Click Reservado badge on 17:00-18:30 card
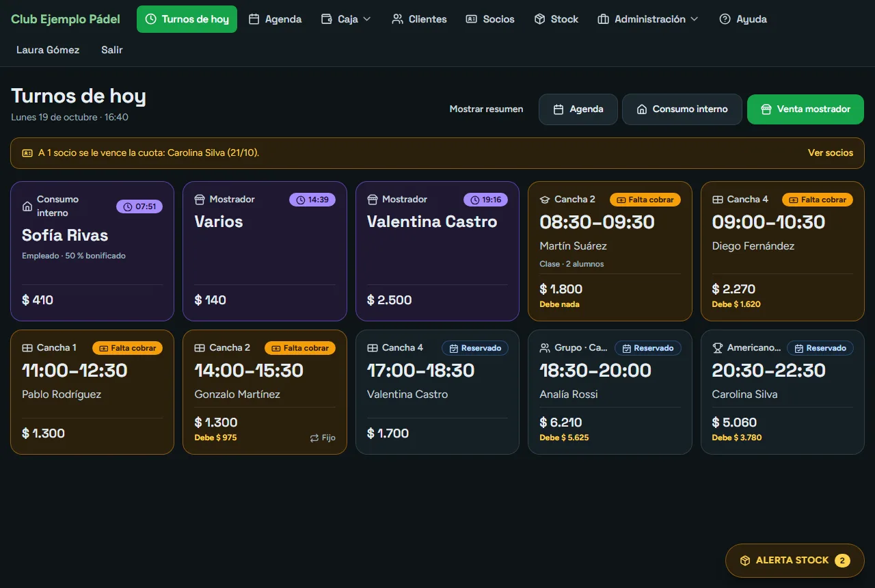The height and width of the screenshot is (588, 875). [x=474, y=348]
